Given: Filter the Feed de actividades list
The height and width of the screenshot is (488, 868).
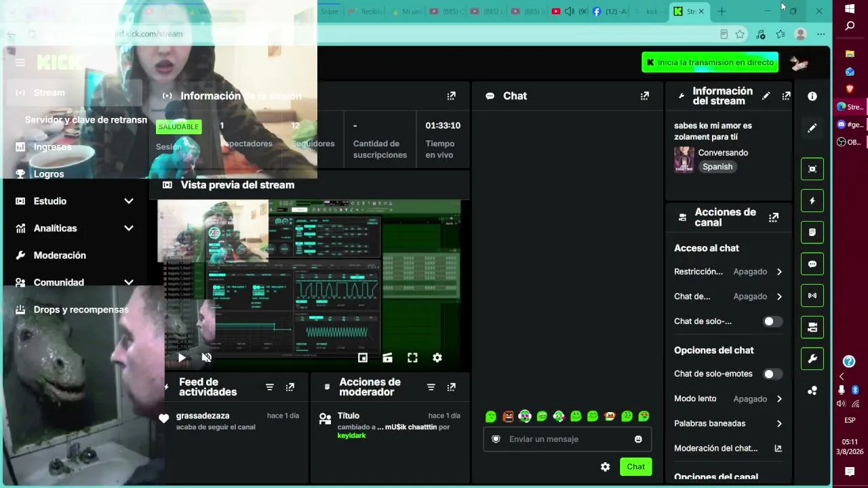Looking at the screenshot, I should tap(270, 387).
